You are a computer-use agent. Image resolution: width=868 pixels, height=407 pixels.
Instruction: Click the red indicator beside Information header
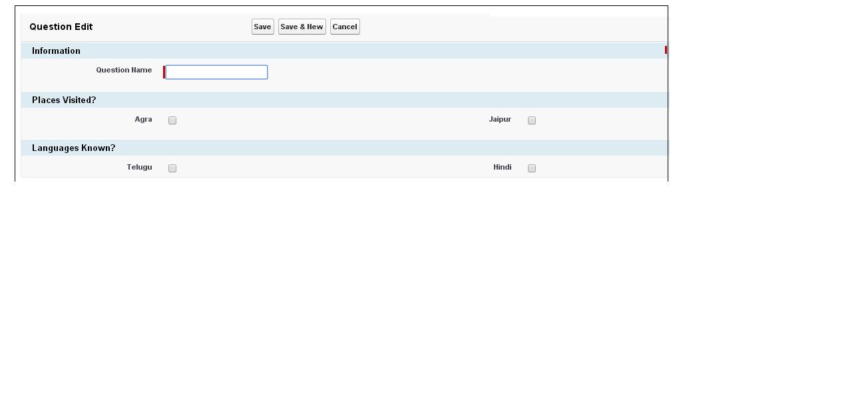point(666,49)
